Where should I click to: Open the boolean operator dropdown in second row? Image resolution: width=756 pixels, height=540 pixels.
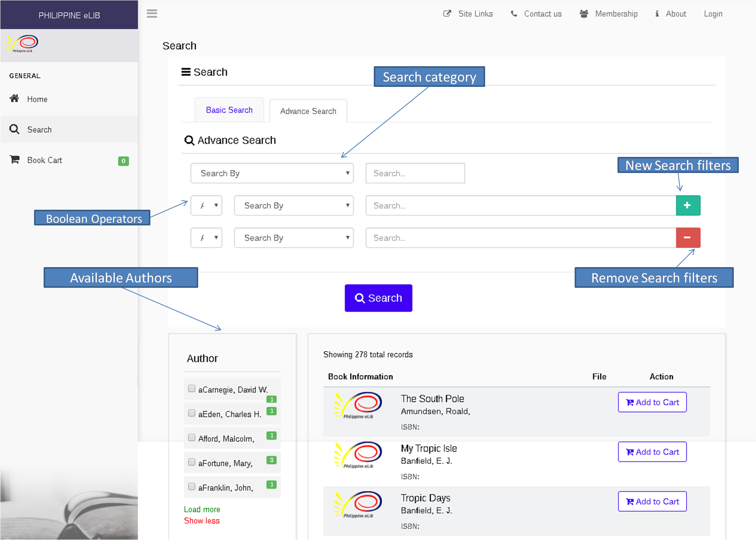click(x=206, y=206)
